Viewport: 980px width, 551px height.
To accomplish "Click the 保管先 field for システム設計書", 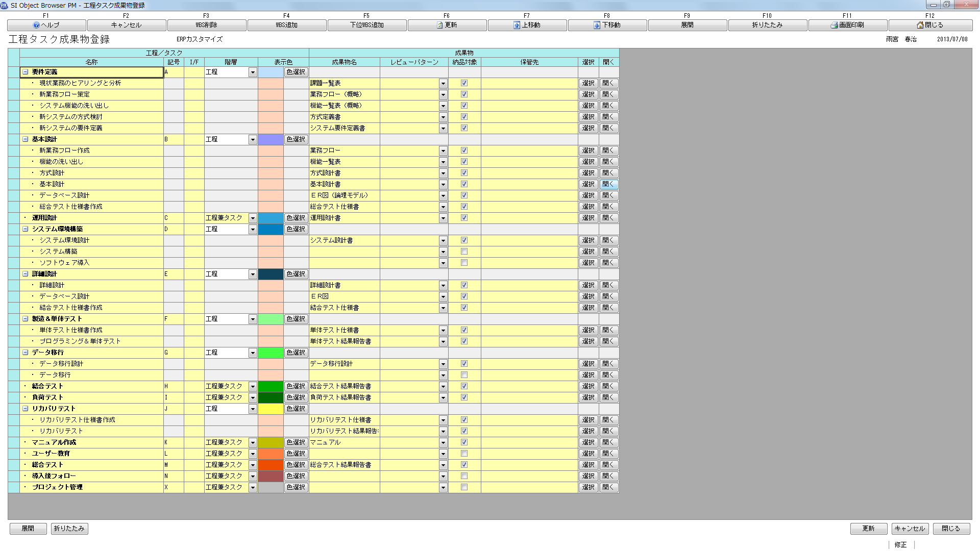I will 529,240.
